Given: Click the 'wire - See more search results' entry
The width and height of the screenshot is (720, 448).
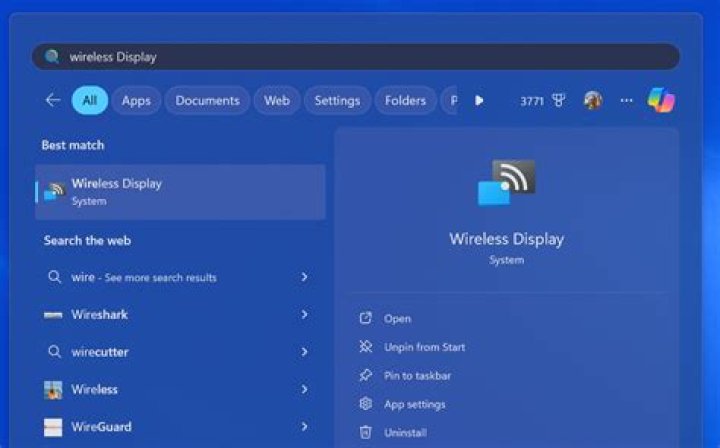Looking at the screenshot, I should [x=180, y=277].
